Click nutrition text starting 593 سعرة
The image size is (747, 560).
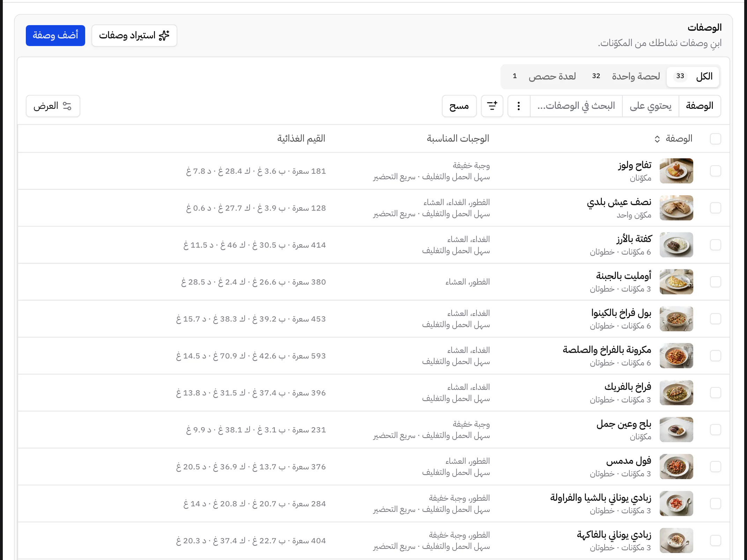pyautogui.click(x=251, y=356)
